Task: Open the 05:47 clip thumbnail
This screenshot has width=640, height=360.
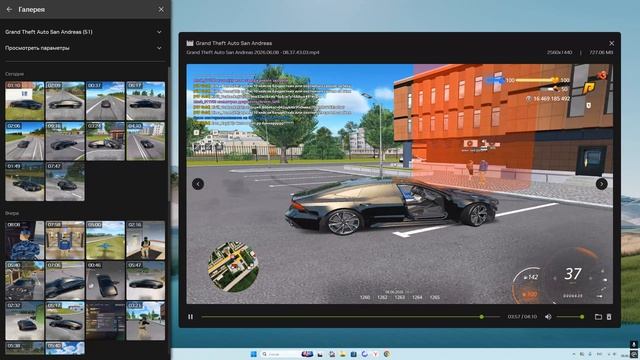Action: coord(146,281)
